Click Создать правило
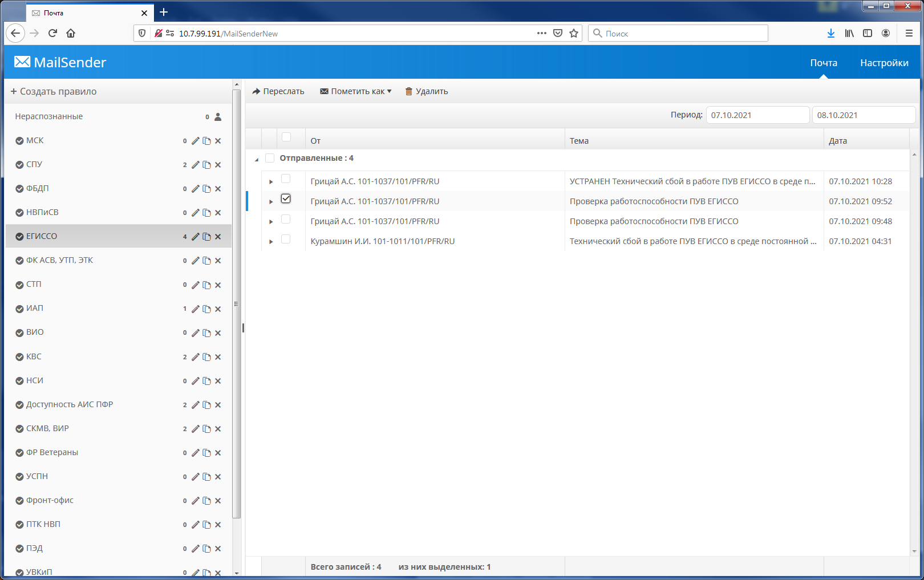Screen dimensions: 924x580 [x=54, y=91]
